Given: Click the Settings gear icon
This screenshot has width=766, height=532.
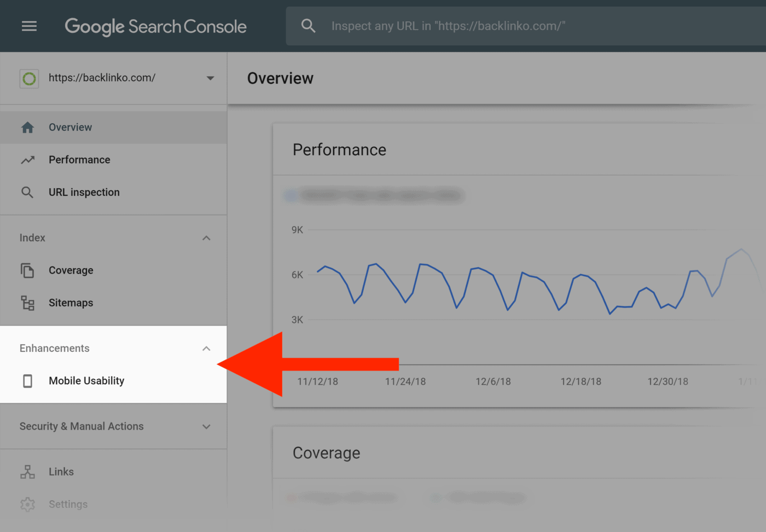Looking at the screenshot, I should click(27, 504).
